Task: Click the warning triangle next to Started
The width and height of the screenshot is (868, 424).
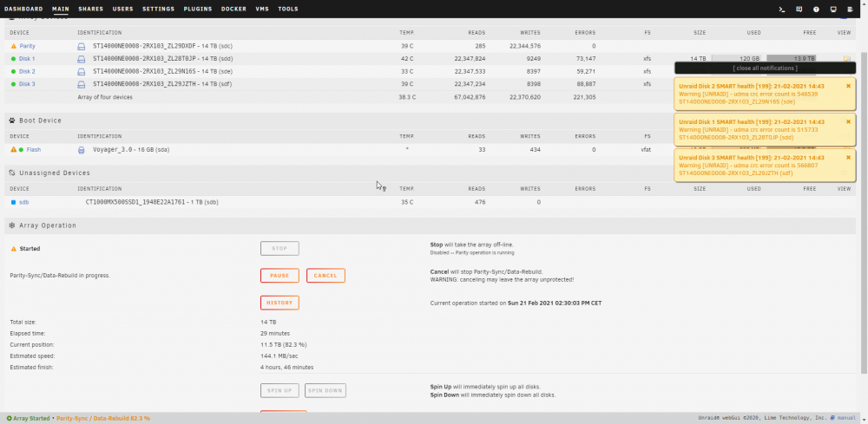Action: [x=14, y=249]
